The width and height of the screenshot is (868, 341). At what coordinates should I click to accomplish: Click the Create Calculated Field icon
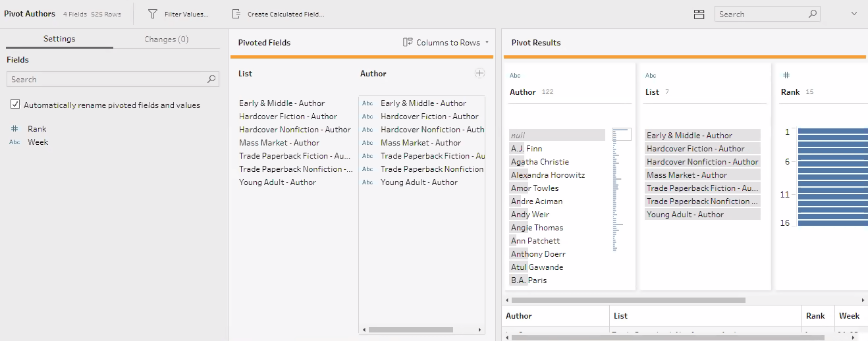click(236, 14)
